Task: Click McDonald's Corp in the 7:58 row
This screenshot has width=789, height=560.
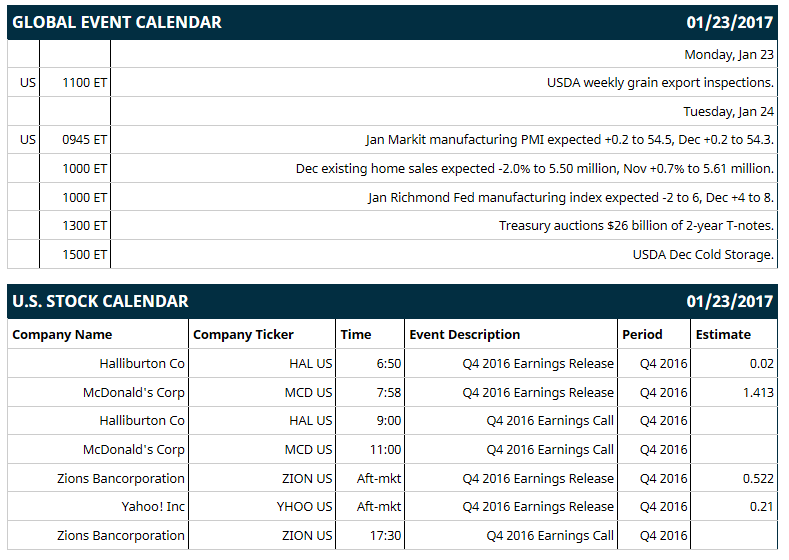Action: point(134,392)
